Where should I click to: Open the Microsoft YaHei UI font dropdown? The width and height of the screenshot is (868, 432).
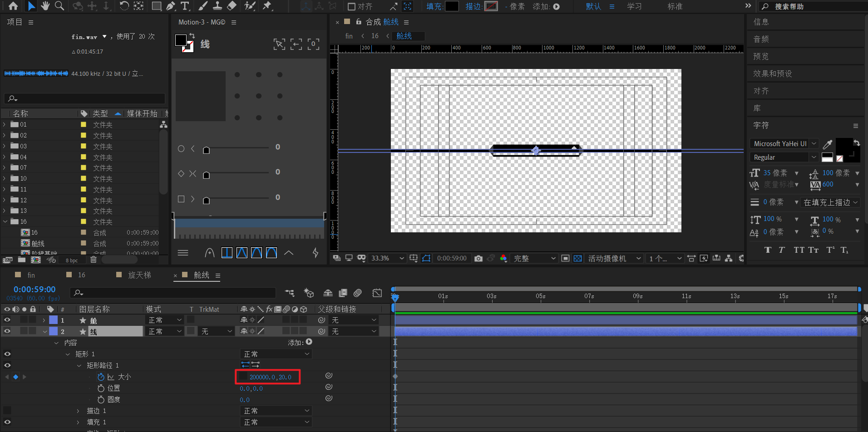[784, 143]
